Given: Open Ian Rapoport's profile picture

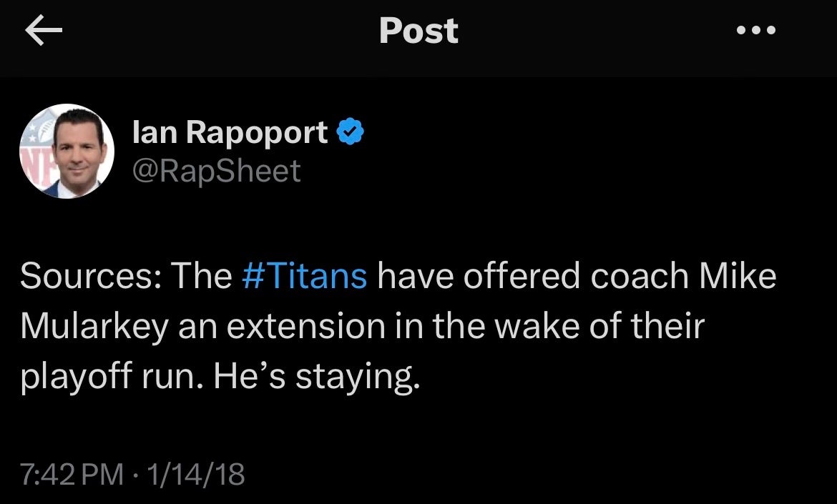Looking at the screenshot, I should tap(67, 152).
